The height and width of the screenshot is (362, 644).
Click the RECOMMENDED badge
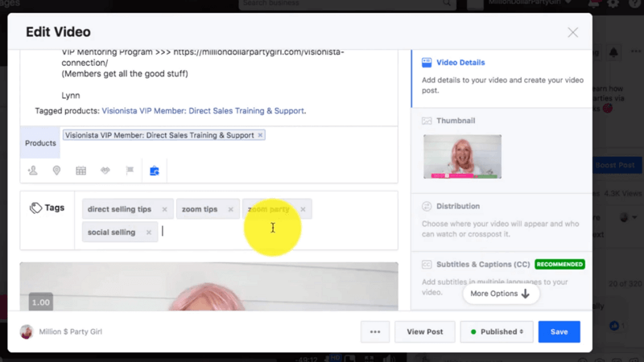[x=559, y=265]
